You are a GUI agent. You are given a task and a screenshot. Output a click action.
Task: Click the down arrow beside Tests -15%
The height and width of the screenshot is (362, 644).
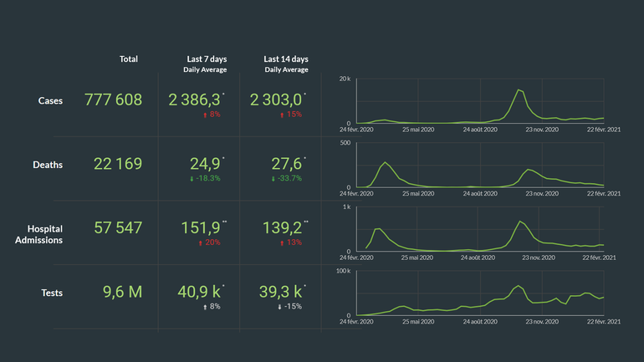[279, 307]
